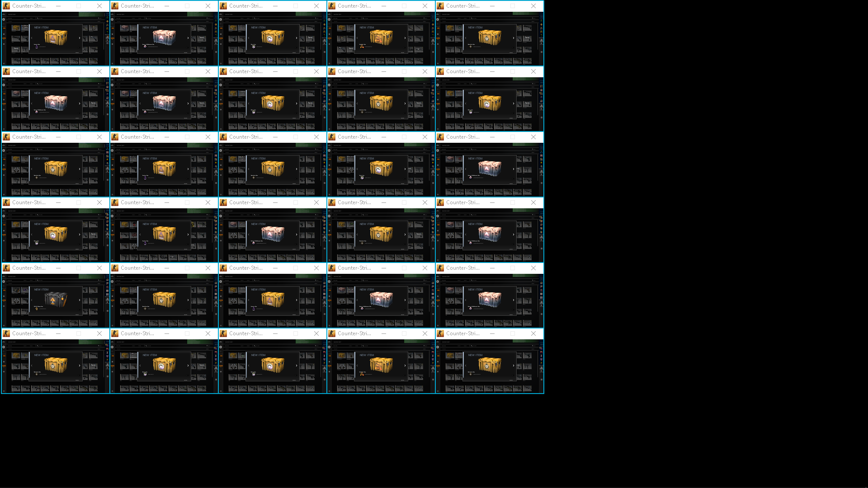The width and height of the screenshot is (868, 488).
Task: Click the Counter-Strike title icon in row 3, column 4 window
Action: [332, 137]
